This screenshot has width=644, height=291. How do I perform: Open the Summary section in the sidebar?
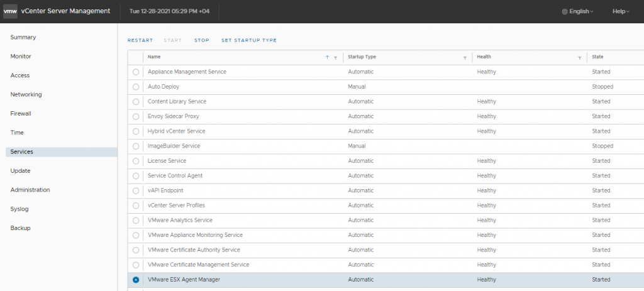(23, 37)
